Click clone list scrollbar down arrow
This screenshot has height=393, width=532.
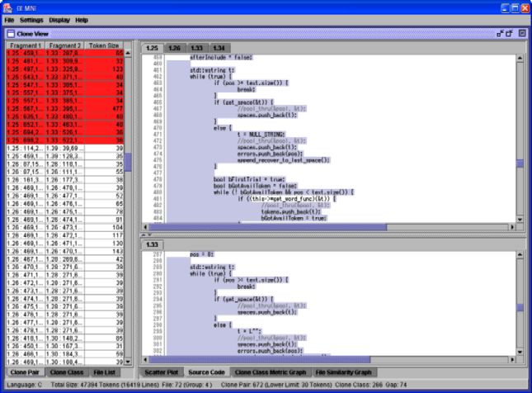tap(128, 362)
